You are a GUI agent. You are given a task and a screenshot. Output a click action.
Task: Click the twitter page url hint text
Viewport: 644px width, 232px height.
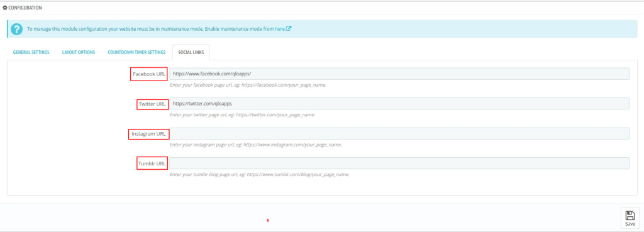pos(242,115)
